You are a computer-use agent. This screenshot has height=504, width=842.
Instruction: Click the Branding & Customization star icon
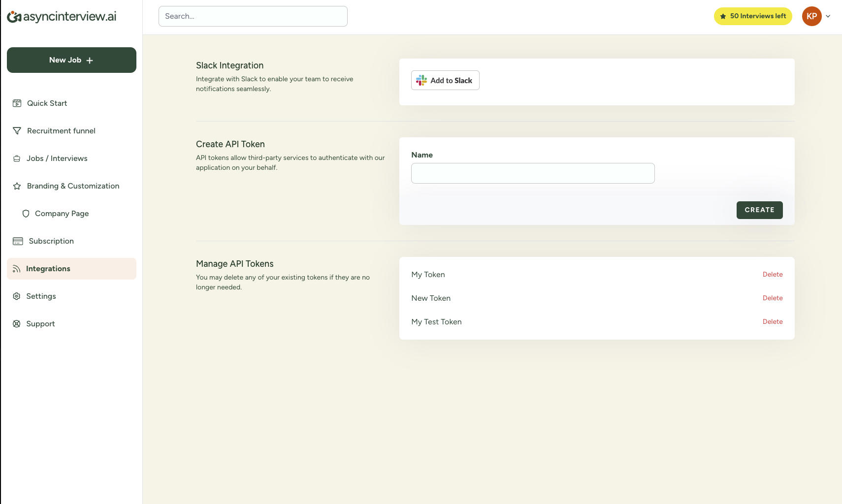coord(17,186)
